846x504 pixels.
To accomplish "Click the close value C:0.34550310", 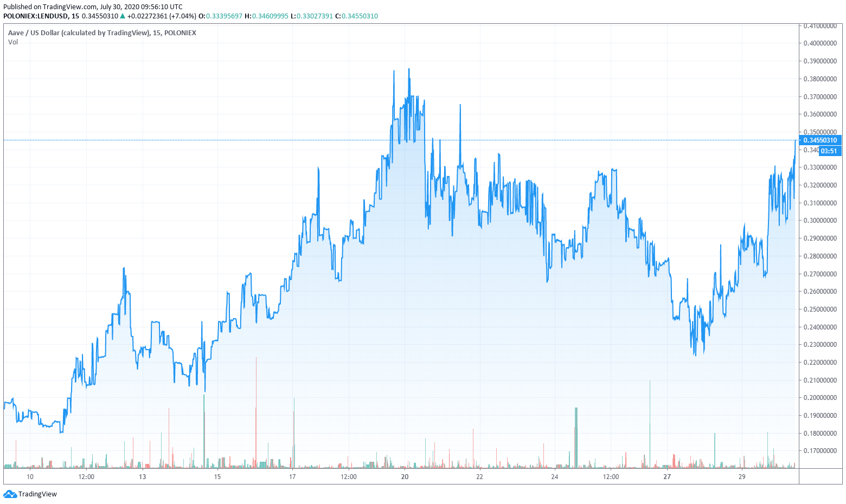I will [x=356, y=16].
